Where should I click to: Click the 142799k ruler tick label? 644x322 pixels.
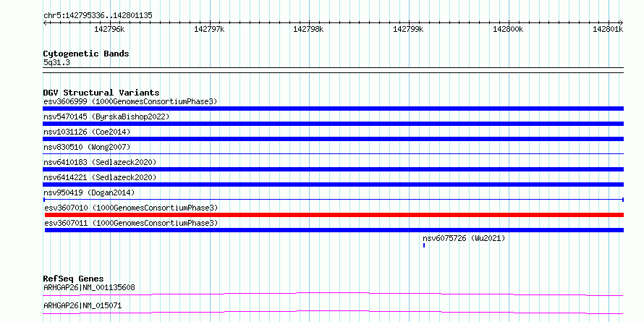(x=409, y=29)
